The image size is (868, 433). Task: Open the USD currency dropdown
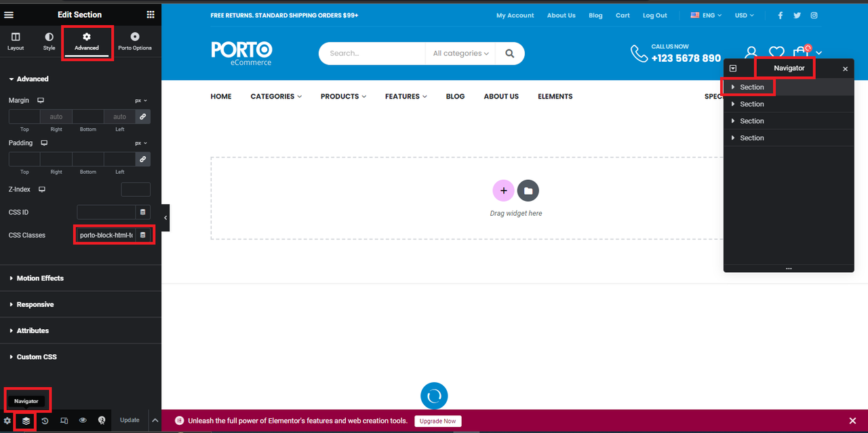pyautogui.click(x=744, y=16)
